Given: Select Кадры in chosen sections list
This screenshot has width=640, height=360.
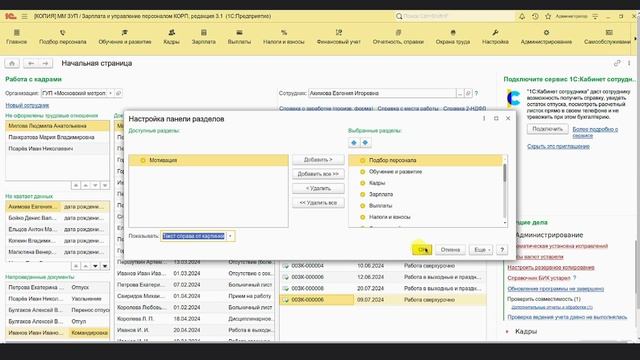Looking at the screenshot, I should point(426,183).
